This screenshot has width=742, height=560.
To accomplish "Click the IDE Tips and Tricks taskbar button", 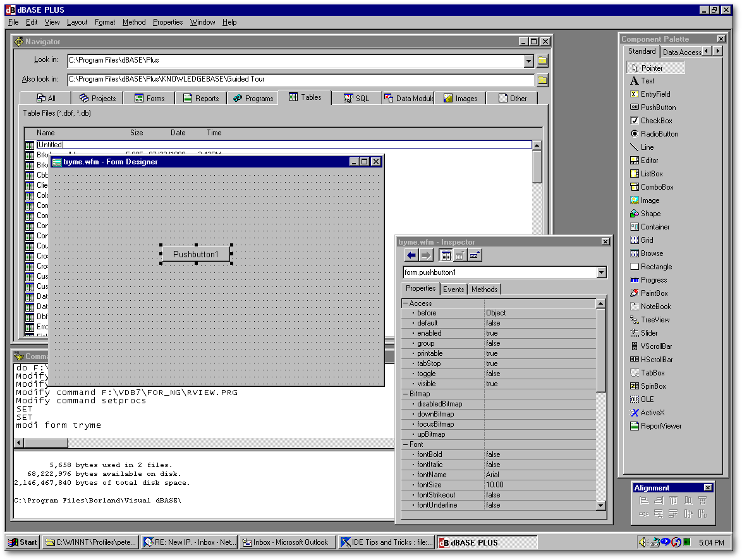I will [386, 542].
